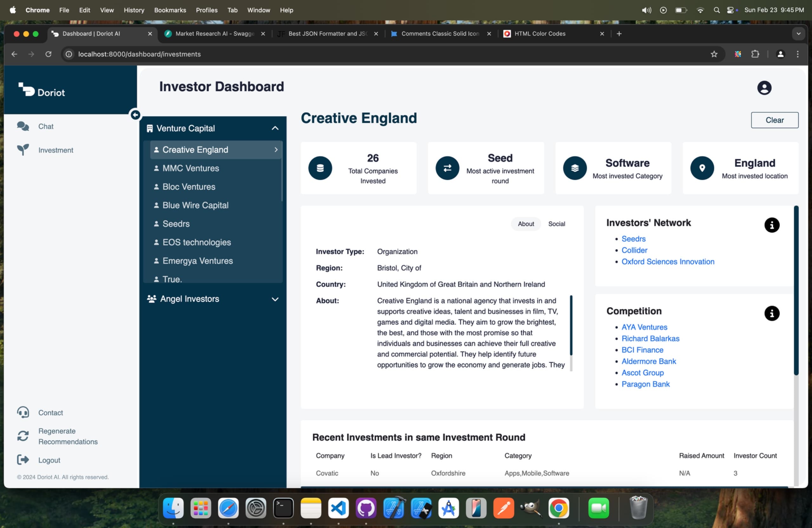This screenshot has width=812, height=528.
Task: Open GitHub Desktop from the Dock
Action: pyautogui.click(x=366, y=508)
